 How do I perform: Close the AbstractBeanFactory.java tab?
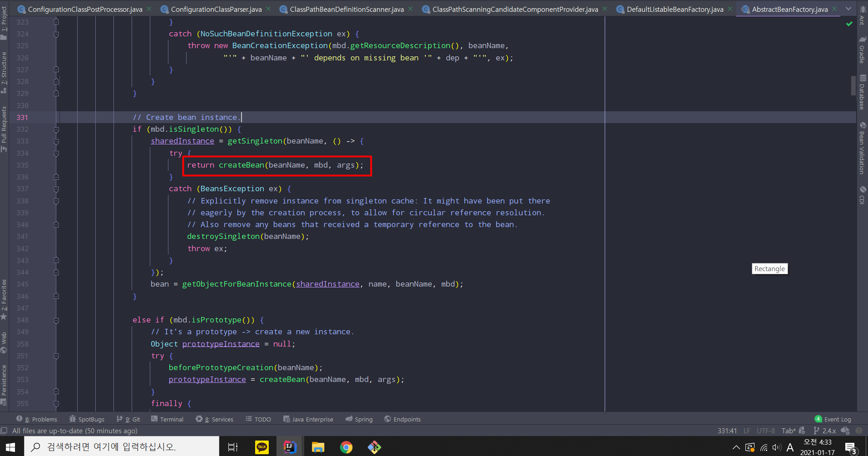pyautogui.click(x=834, y=9)
